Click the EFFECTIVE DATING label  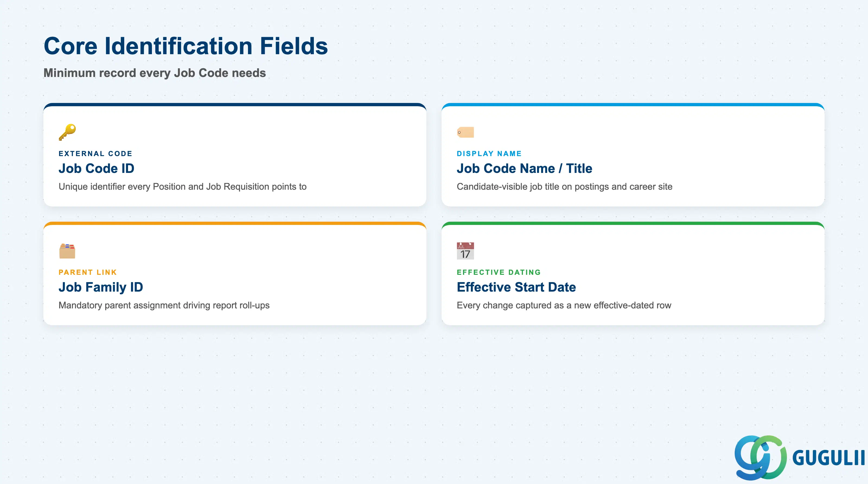click(499, 272)
